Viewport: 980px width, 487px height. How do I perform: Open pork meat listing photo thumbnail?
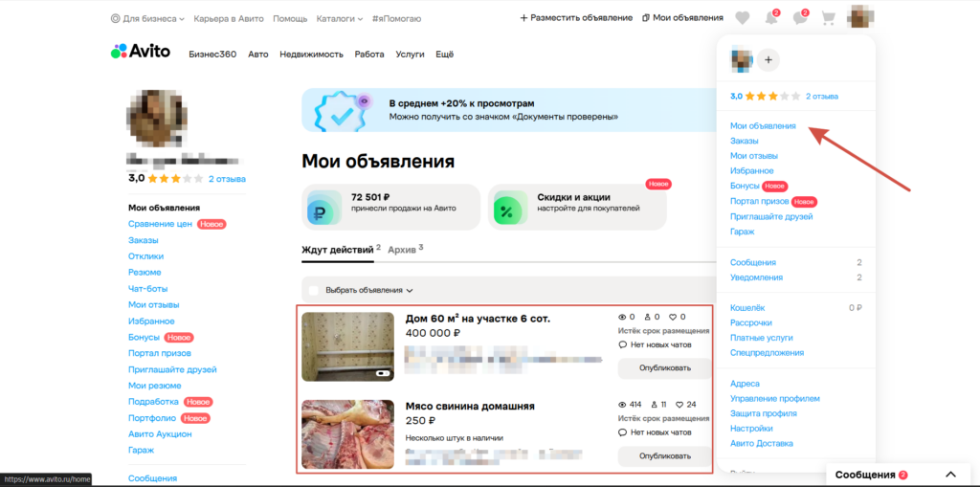pos(347,434)
